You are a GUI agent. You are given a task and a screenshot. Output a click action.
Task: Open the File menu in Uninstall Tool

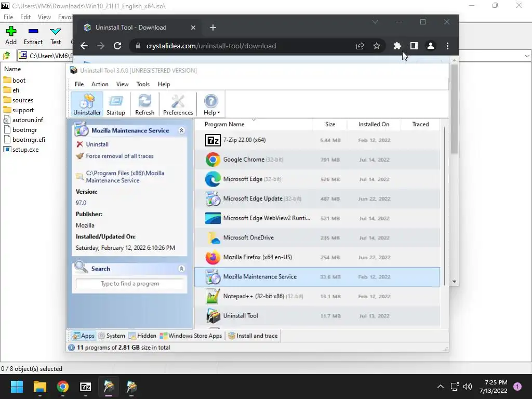(x=79, y=84)
